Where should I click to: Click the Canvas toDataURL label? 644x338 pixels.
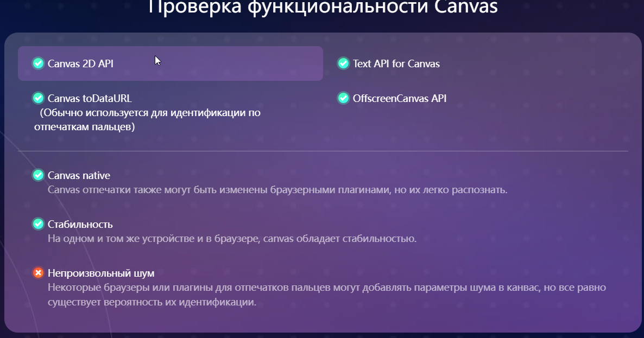(90, 98)
